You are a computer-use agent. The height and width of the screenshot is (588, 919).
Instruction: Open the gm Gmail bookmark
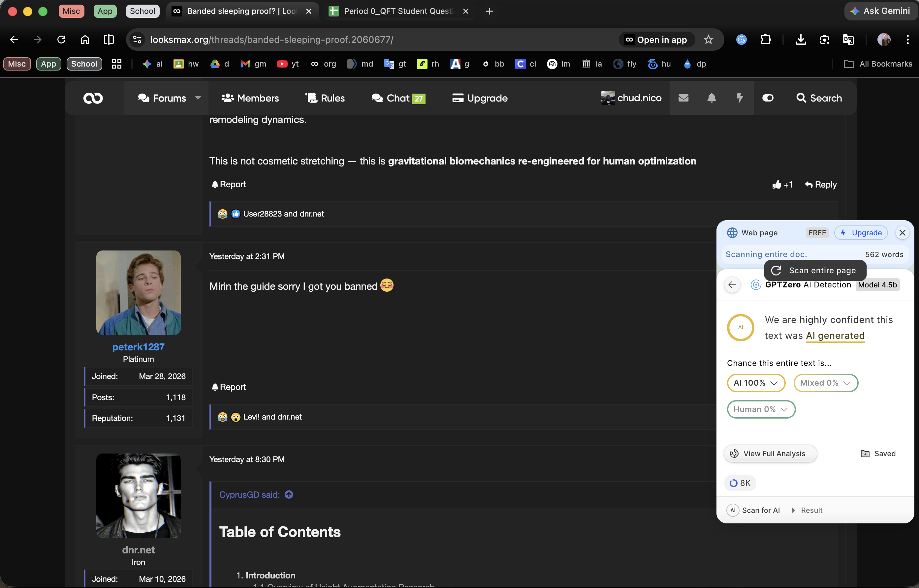point(253,64)
